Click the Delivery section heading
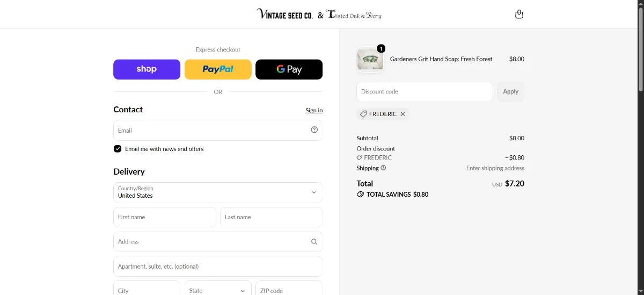The width and height of the screenshot is (644, 295). click(129, 171)
